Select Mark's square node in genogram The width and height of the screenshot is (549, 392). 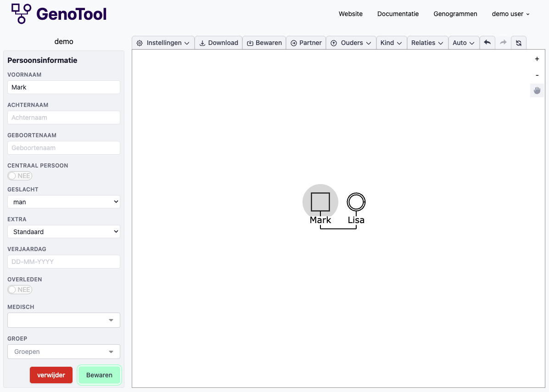click(320, 202)
